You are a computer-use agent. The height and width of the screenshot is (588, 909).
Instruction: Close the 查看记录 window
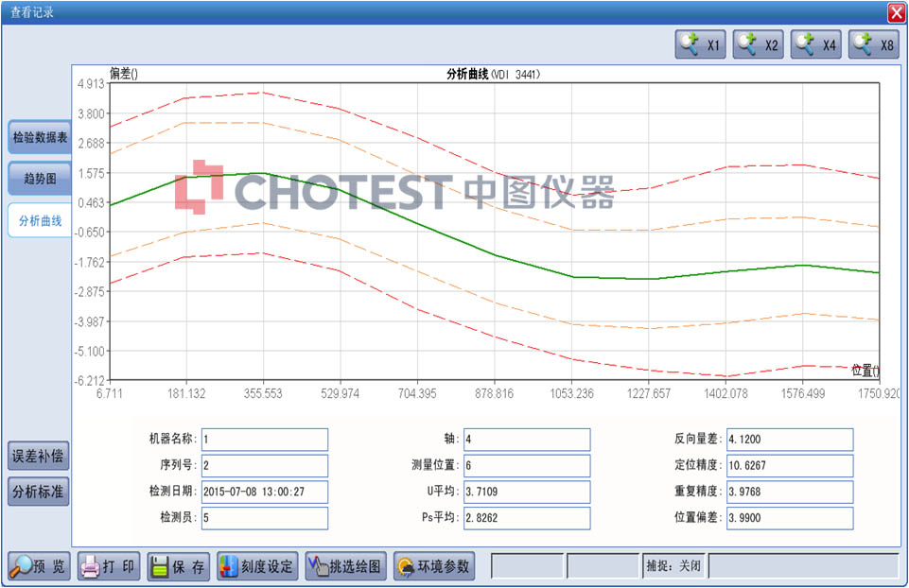coord(896,12)
